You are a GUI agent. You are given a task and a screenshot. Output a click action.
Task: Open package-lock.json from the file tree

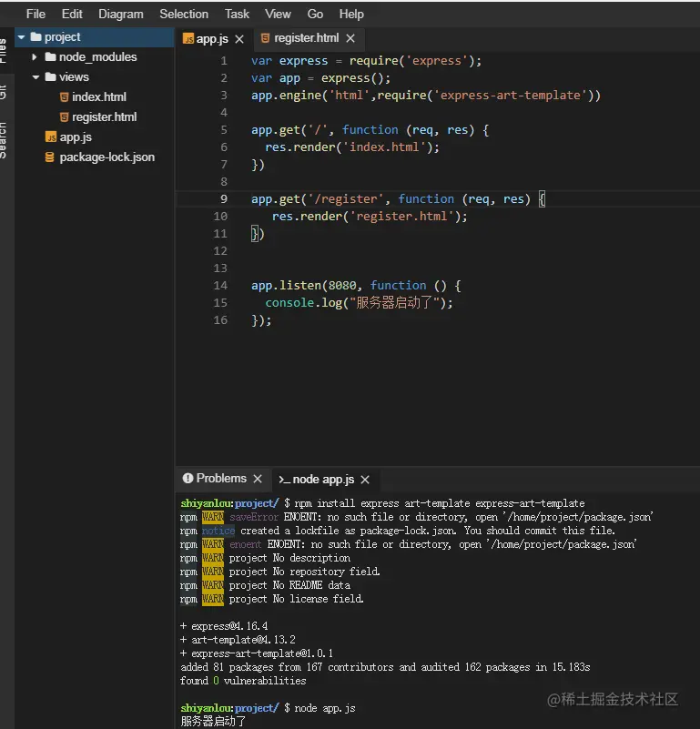[107, 157]
